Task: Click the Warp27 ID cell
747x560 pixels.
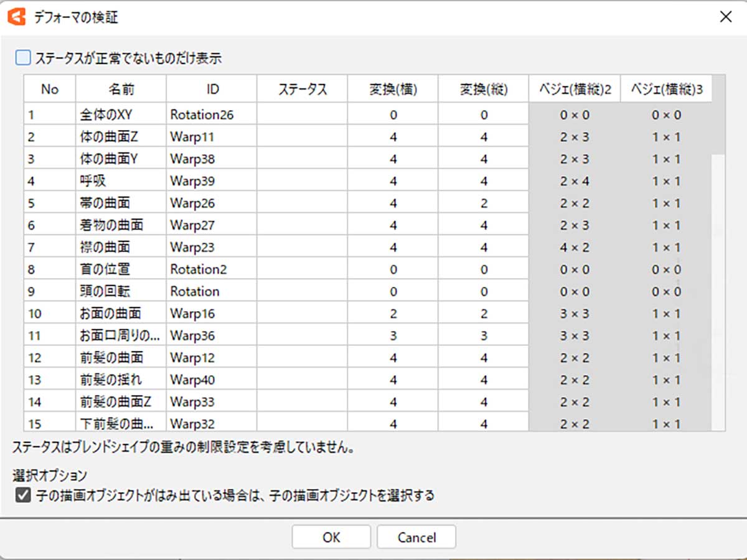Action: click(212, 225)
